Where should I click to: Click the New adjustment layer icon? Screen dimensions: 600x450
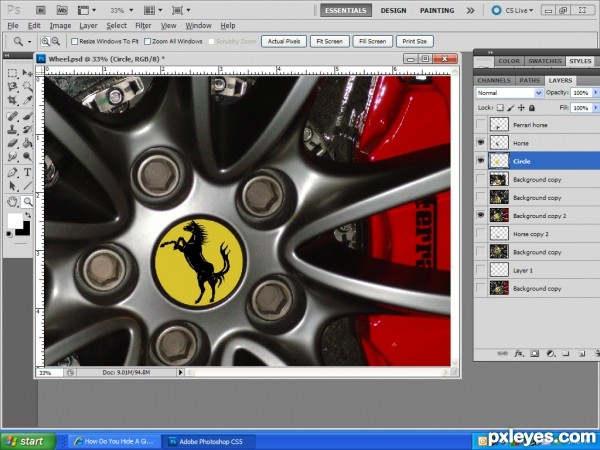(551, 354)
